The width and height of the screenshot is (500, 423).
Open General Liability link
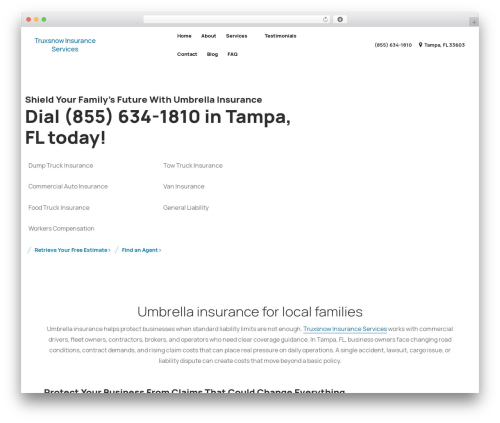(x=186, y=207)
